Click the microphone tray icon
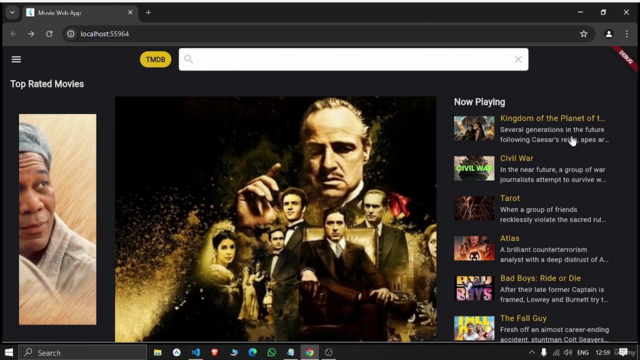 [x=544, y=352]
